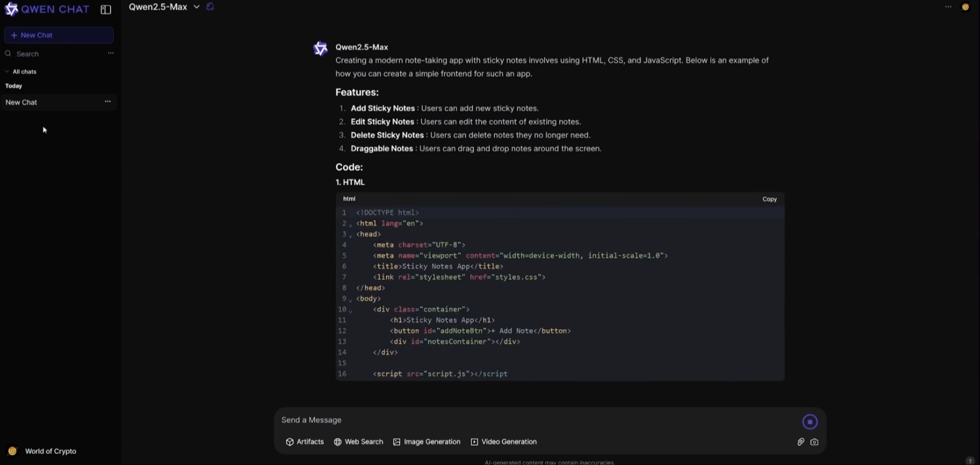The height and width of the screenshot is (465, 980).
Task: Click 'Edit Sticky Notes' list item
Action: [466, 122]
